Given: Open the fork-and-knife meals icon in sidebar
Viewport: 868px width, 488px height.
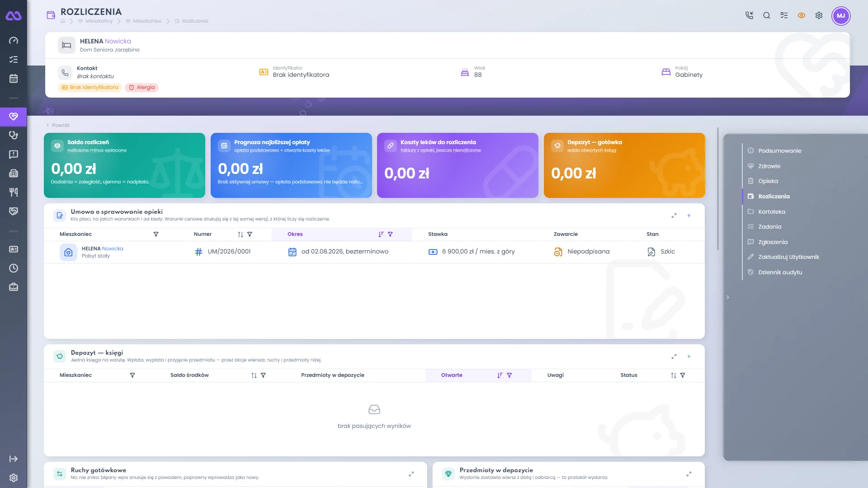Looking at the screenshot, I should point(14,192).
